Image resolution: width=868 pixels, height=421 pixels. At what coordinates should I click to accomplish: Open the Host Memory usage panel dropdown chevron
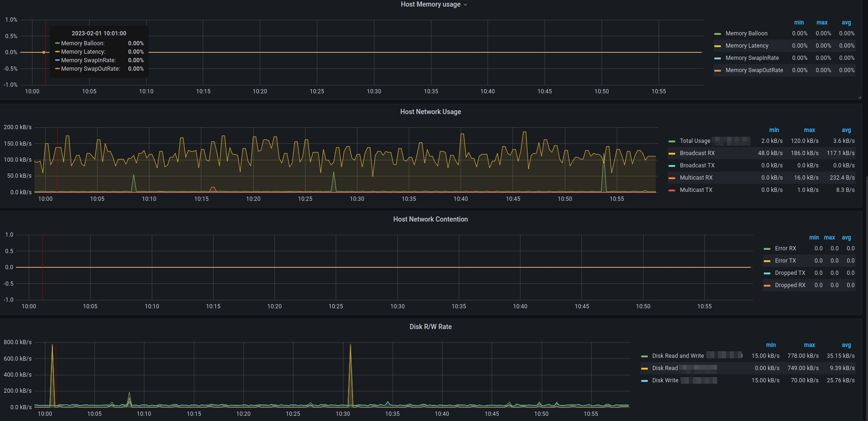465,5
